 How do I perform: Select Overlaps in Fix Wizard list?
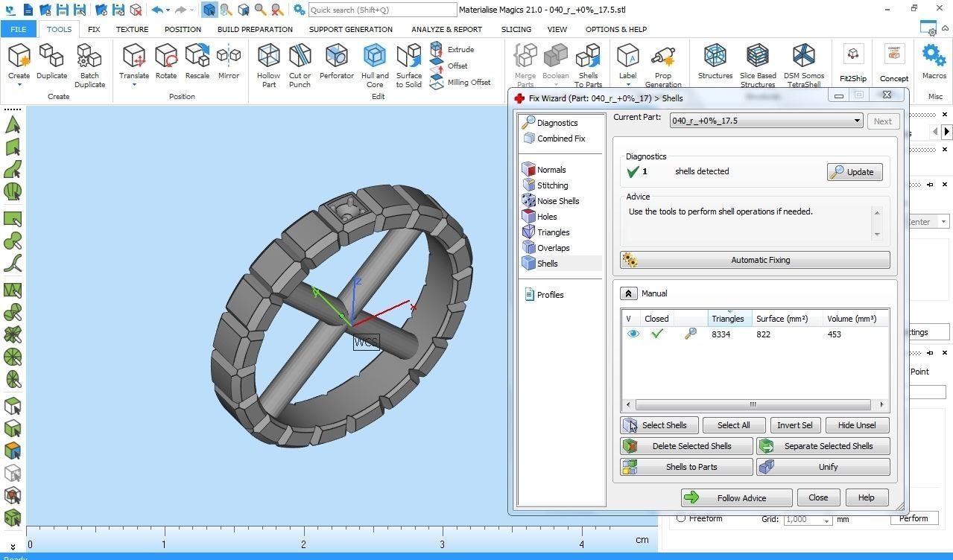coord(545,248)
